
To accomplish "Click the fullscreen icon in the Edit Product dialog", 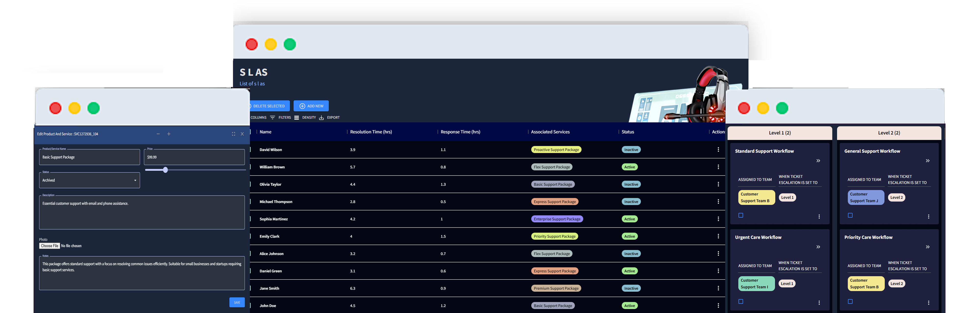I will (233, 134).
